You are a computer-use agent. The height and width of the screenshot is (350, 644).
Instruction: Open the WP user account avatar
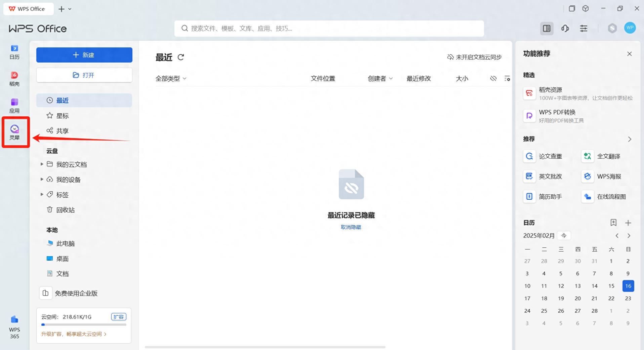coord(630,28)
